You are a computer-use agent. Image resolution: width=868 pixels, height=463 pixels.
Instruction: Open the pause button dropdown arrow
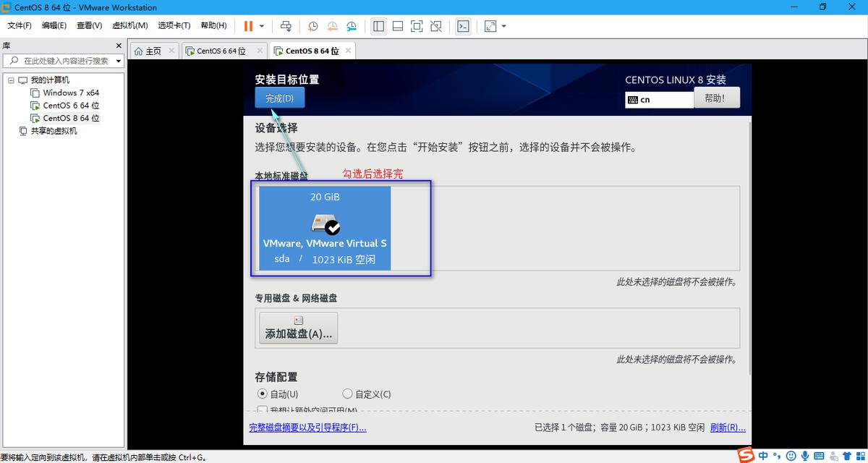pyautogui.click(x=261, y=25)
